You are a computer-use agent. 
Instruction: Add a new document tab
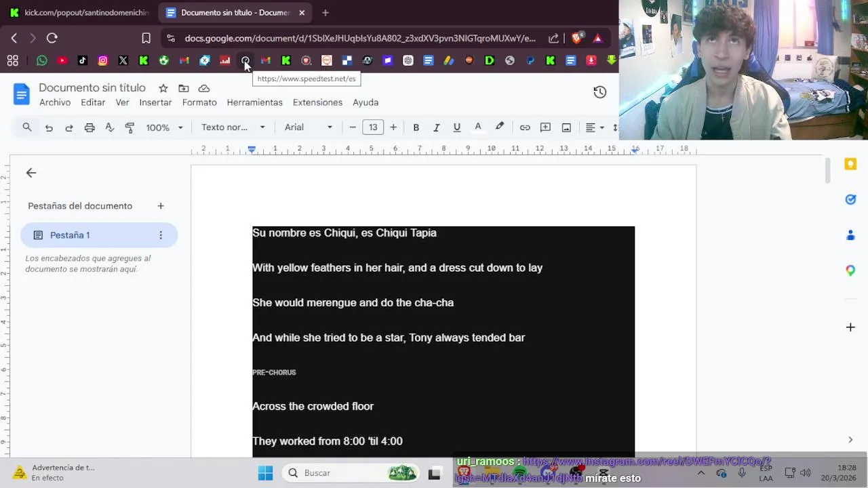(161, 206)
